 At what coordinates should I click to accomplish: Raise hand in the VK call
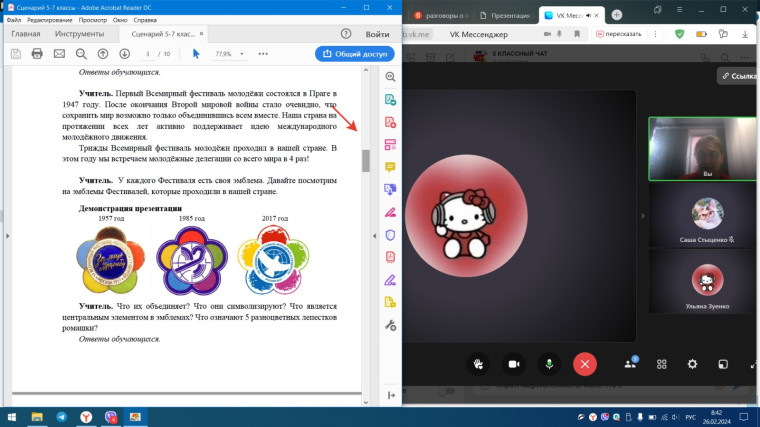[x=478, y=364]
